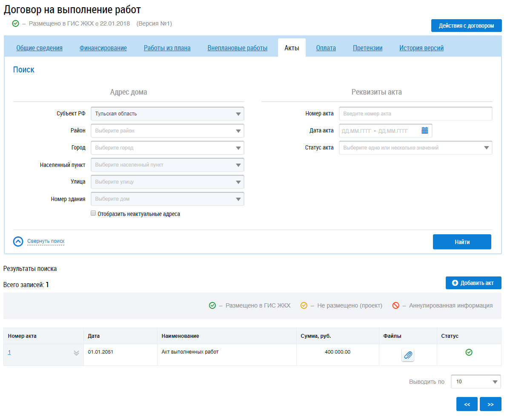This screenshot has width=510, height=420.
Task: Go to next results page with >> button
Action: point(490,404)
